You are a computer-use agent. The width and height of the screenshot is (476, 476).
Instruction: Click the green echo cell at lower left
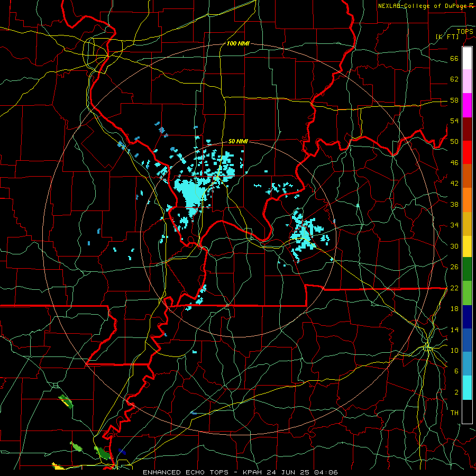click(x=66, y=401)
